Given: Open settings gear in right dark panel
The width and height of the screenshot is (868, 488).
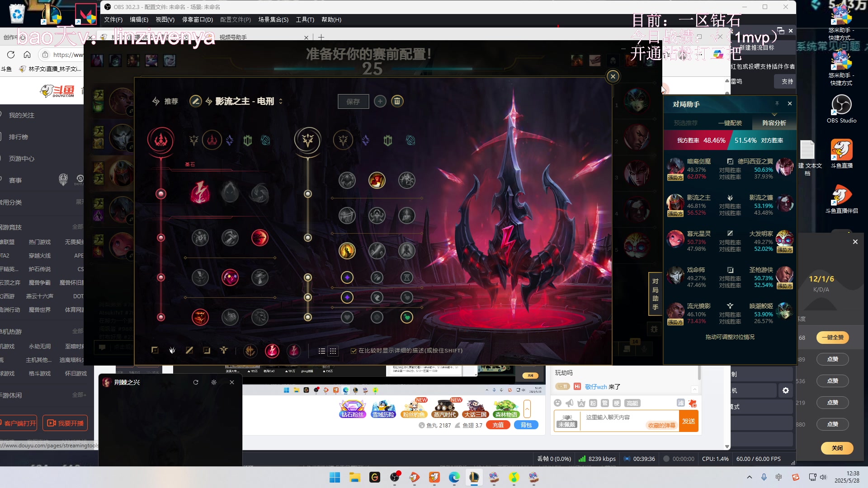Looking at the screenshot, I should pos(786,390).
